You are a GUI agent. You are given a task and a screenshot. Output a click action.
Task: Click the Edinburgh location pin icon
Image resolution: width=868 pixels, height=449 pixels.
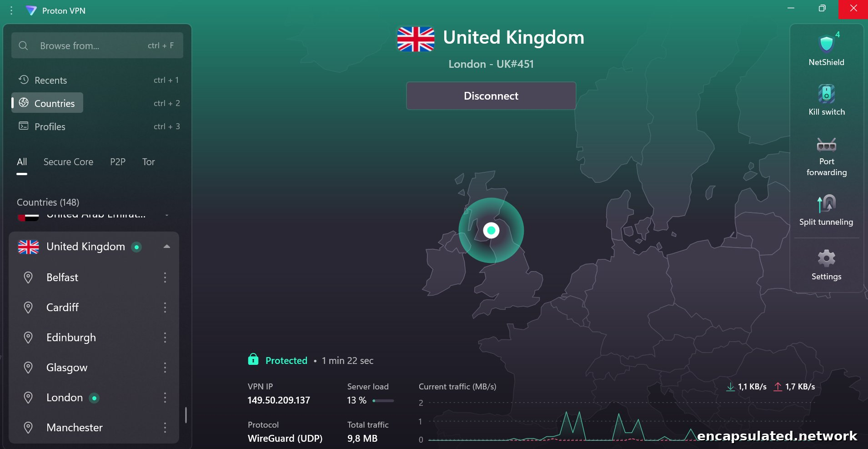click(x=28, y=338)
